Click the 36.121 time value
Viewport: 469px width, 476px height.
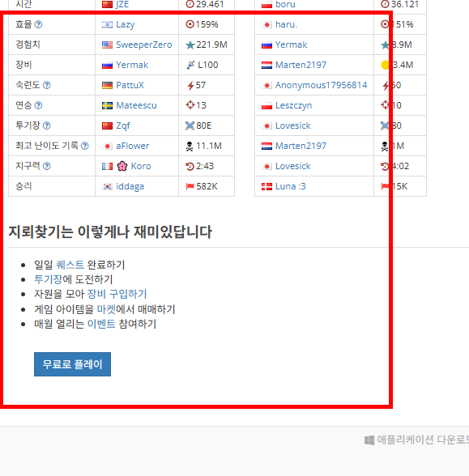(x=405, y=4)
